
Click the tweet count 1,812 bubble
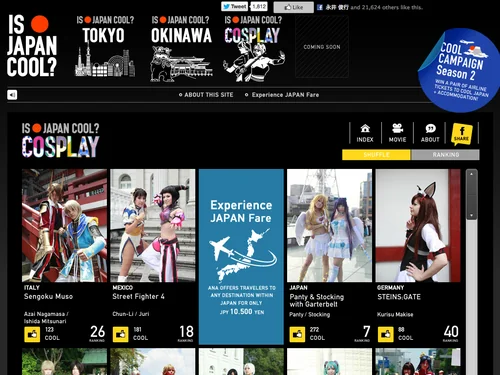coord(259,6)
